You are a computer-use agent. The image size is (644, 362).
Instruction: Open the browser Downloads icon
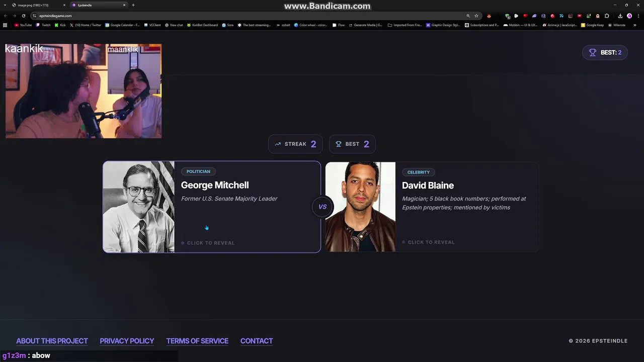point(620,16)
